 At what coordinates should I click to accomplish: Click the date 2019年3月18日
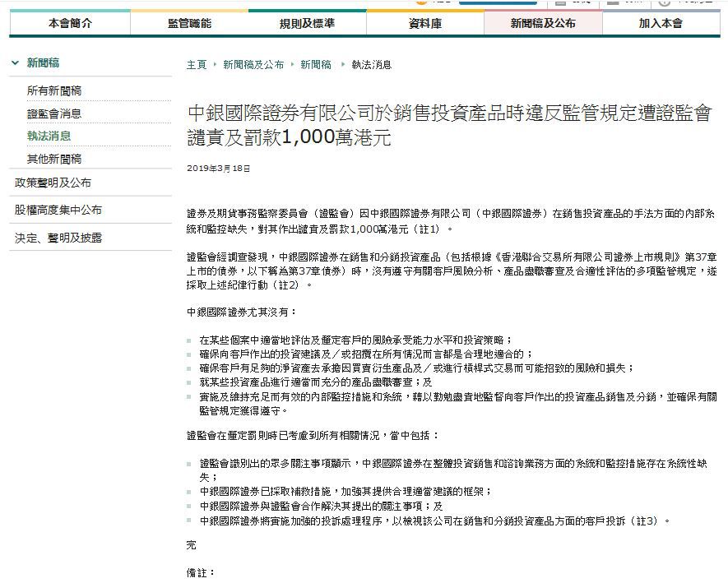(218, 168)
